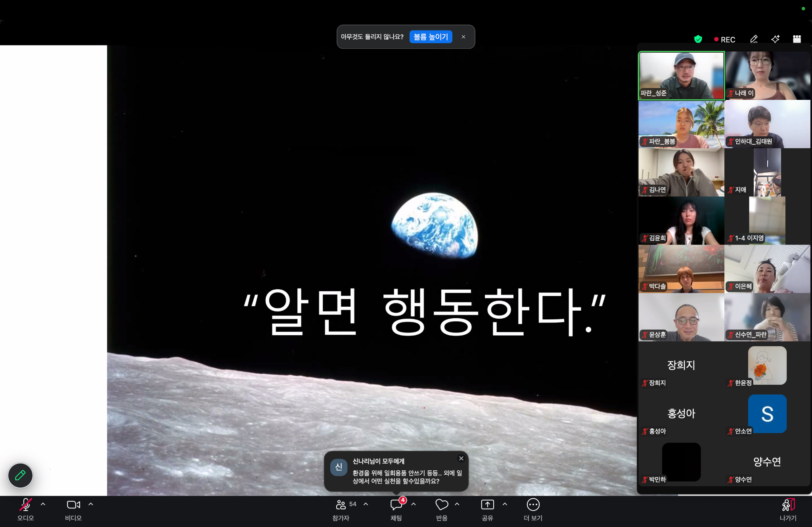Dismiss the 아무것도 들리지 않나요 notification

463,37
